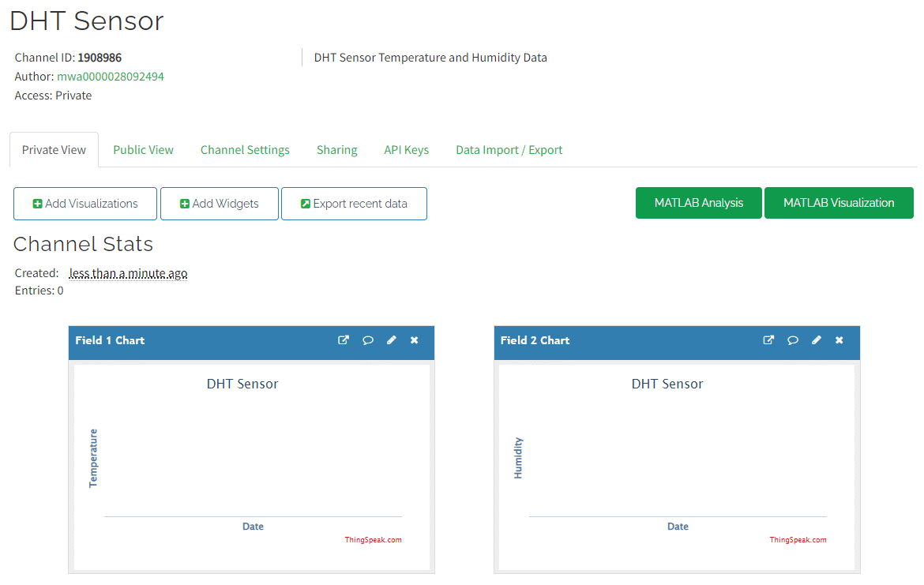
Task: Open the Channel Settings tab
Action: (245, 149)
